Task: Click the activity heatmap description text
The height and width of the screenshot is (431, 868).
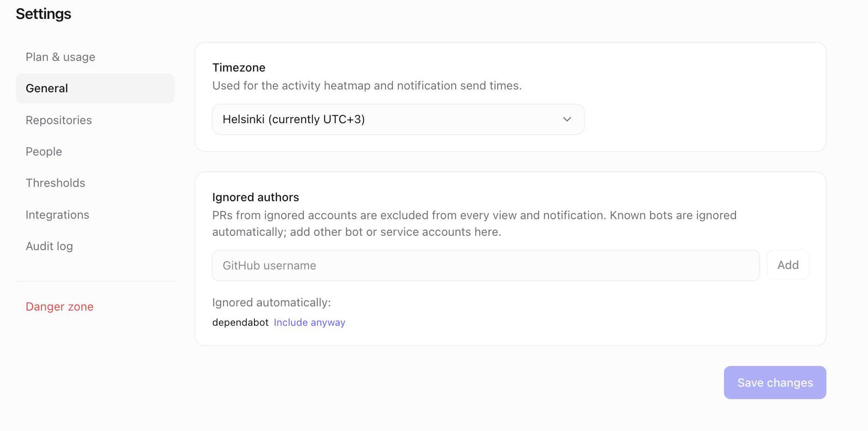Action: coord(367,86)
